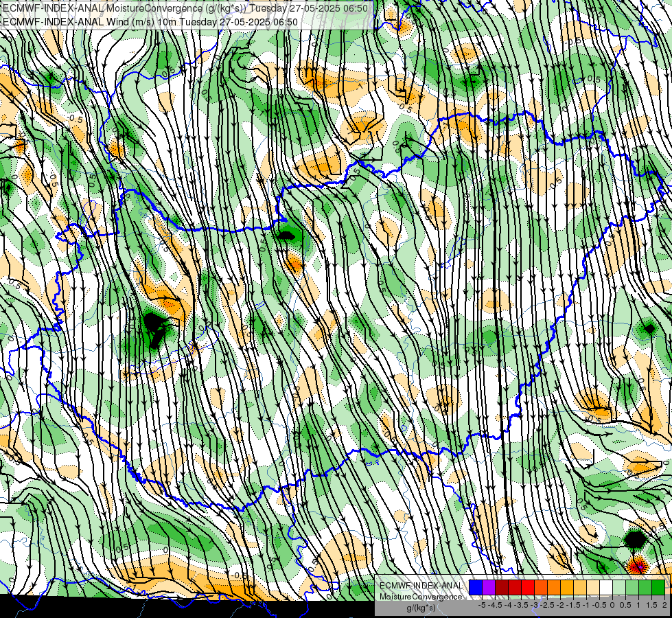Click the legend label 'ECMWF-INDEX-ANAL'

[421, 586]
